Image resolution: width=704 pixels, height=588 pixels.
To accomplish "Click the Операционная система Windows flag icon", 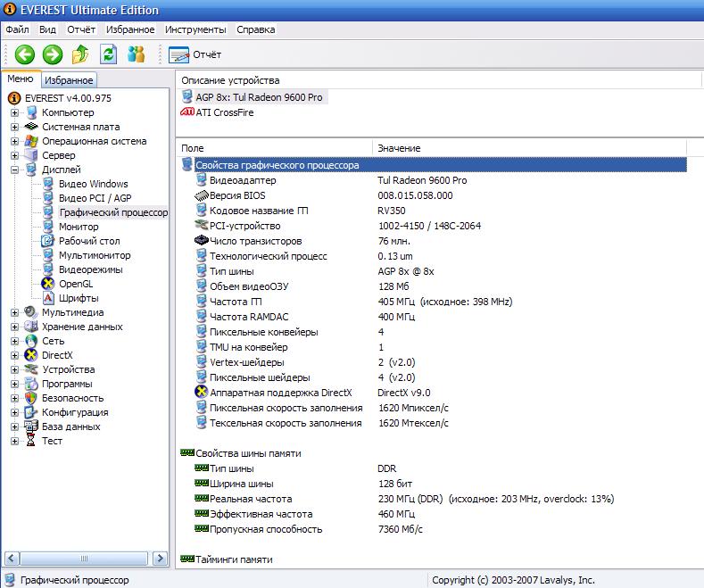I will point(31,141).
